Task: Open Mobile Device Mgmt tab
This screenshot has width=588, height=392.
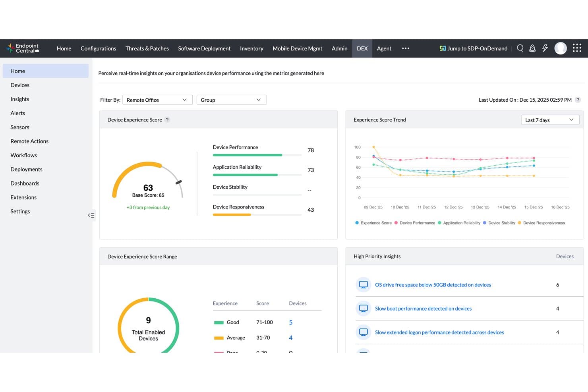Action: coord(297,48)
